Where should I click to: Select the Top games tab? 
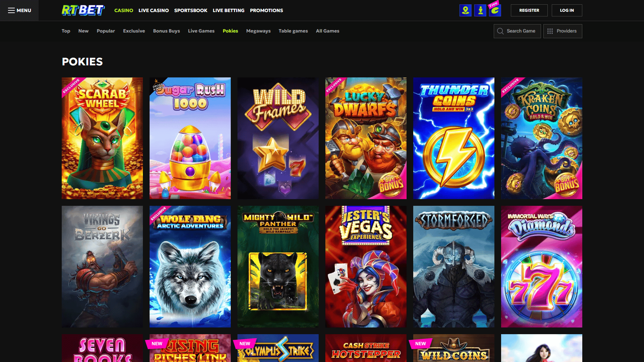66,31
